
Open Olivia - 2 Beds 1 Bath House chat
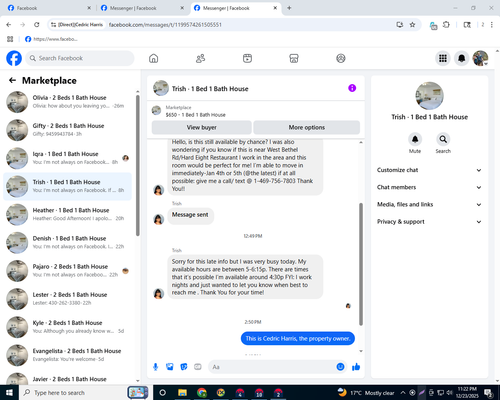[x=67, y=102]
